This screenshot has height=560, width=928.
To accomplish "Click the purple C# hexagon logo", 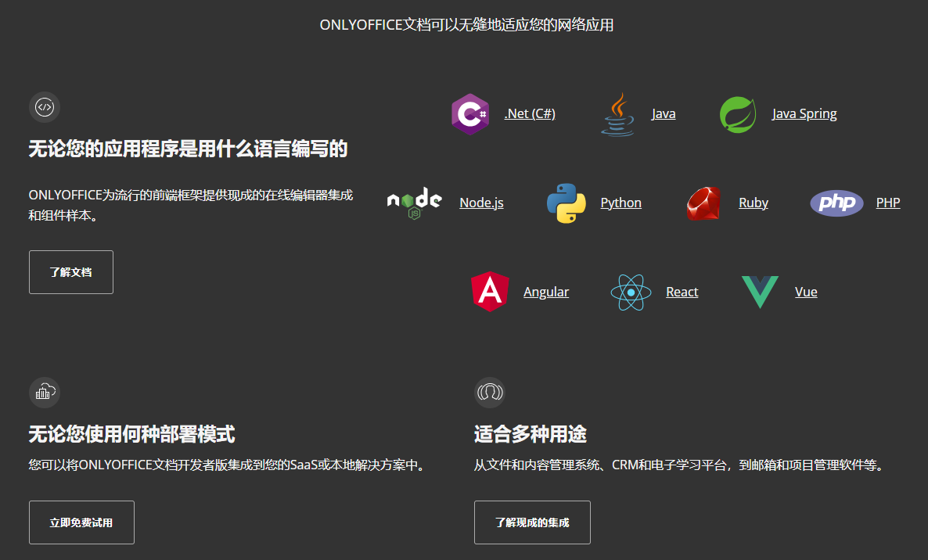I will click(470, 114).
